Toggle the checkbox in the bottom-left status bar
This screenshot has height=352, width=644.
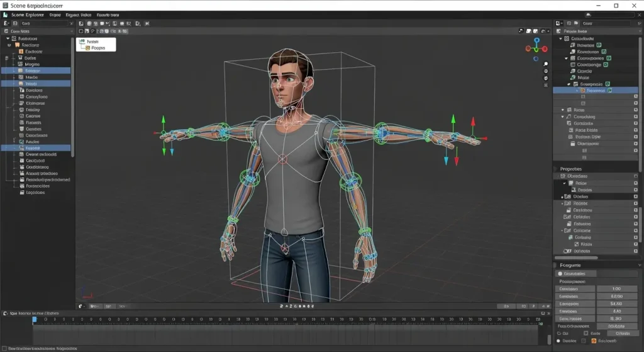(x=5, y=347)
